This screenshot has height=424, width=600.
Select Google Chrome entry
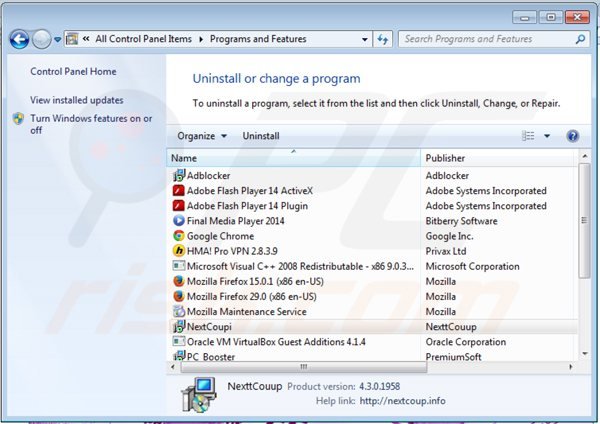tap(220, 236)
